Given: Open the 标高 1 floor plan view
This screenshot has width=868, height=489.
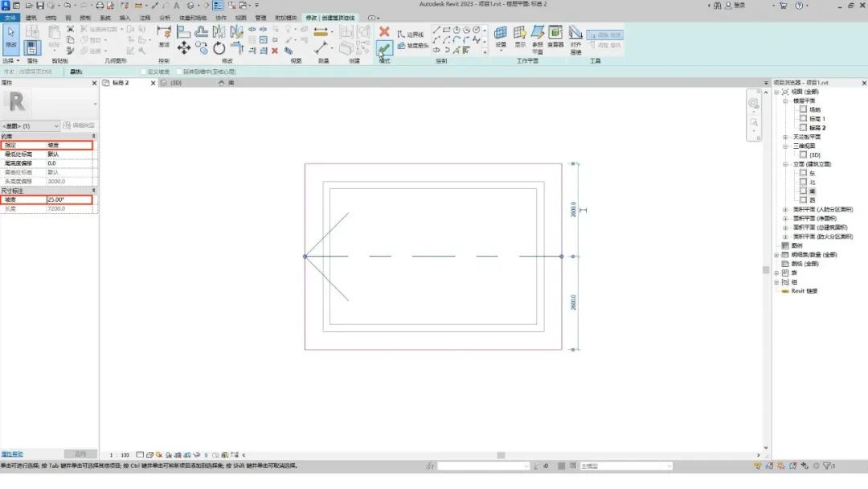Looking at the screenshot, I should click(817, 119).
